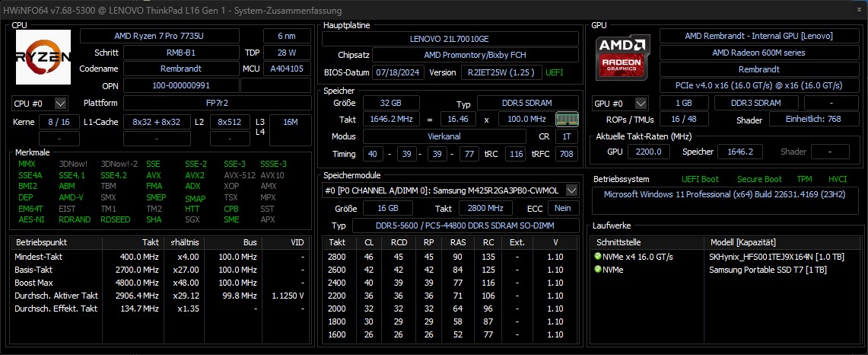868x355 pixels.
Task: Select the AMD Promontory/Bixby FCH chipset field
Action: (x=475, y=55)
